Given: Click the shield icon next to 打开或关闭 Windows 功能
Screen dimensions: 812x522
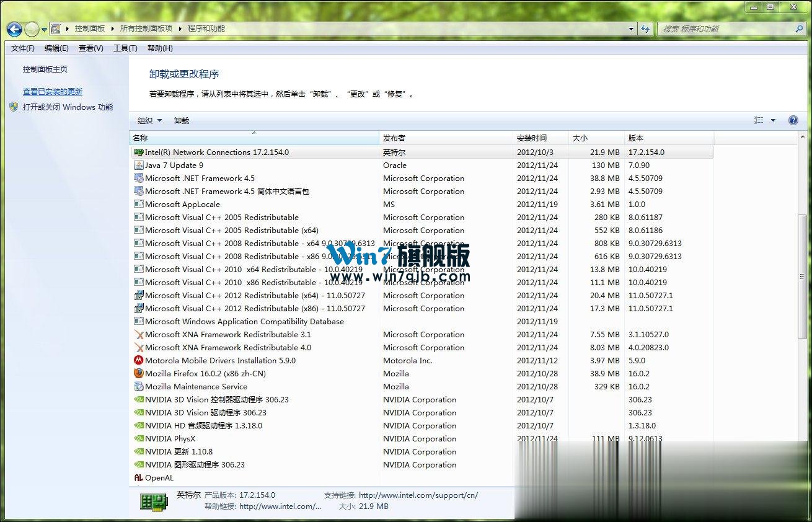Looking at the screenshot, I should (14, 107).
